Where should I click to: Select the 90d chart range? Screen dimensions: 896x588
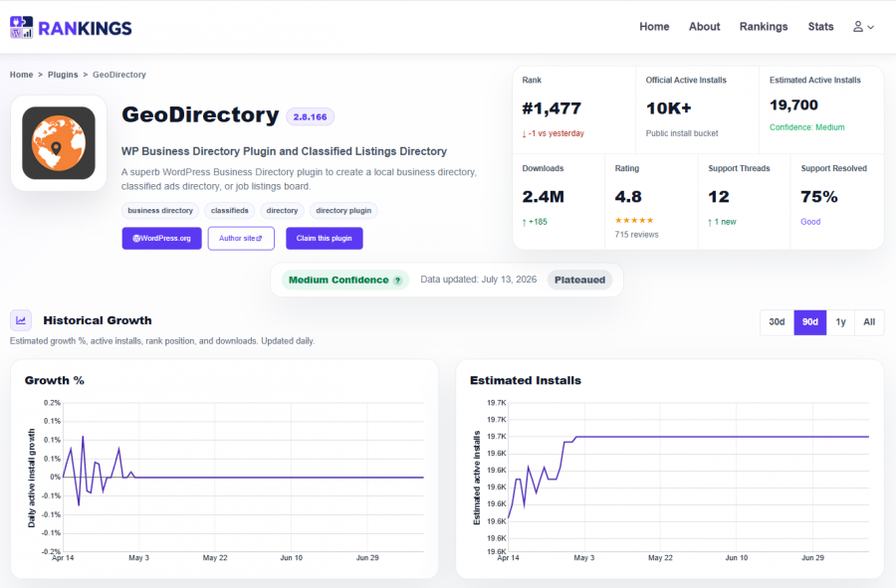pos(809,322)
